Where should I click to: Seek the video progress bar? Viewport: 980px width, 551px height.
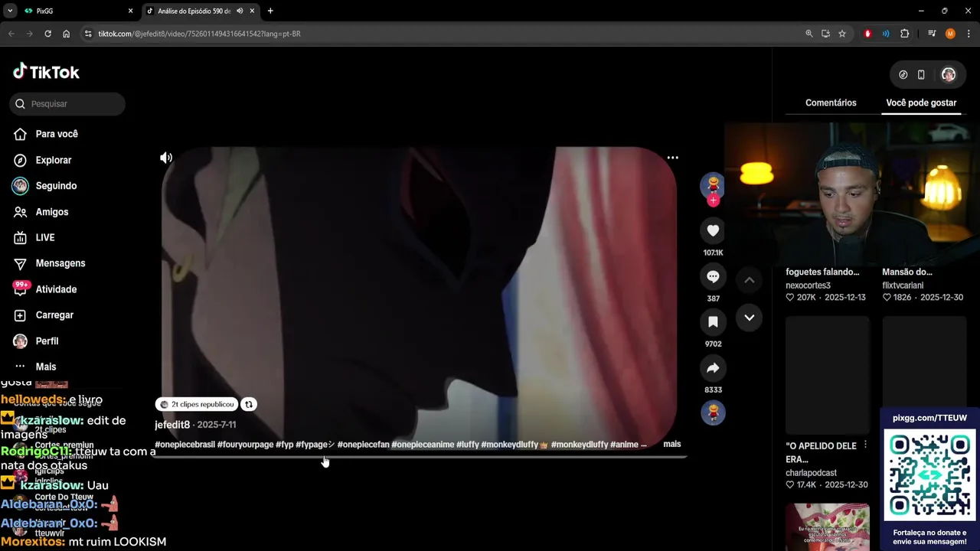tap(420, 457)
